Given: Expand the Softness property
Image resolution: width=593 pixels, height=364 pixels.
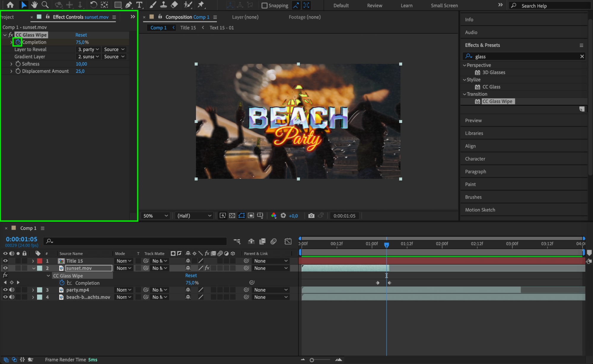Looking at the screenshot, I should (x=11, y=64).
